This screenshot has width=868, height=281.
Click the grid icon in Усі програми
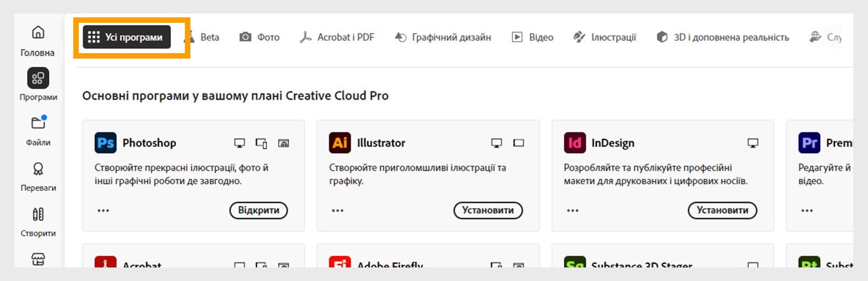coord(93,37)
